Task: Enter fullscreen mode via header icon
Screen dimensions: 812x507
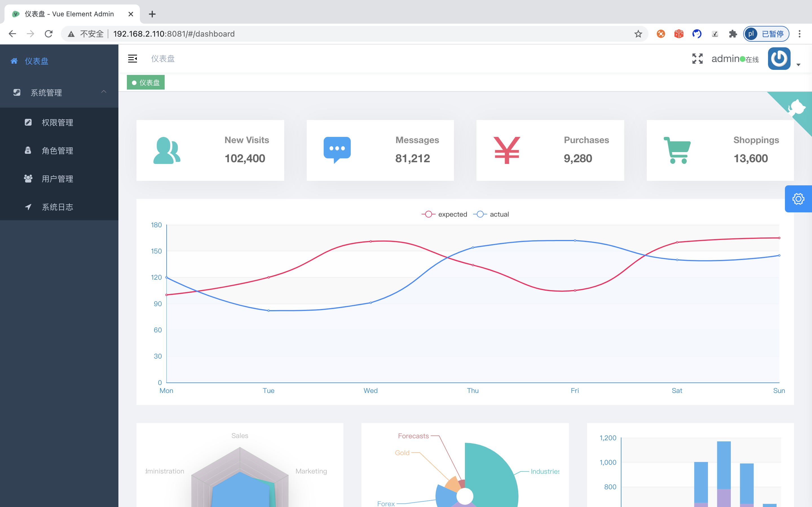Action: 697,59
